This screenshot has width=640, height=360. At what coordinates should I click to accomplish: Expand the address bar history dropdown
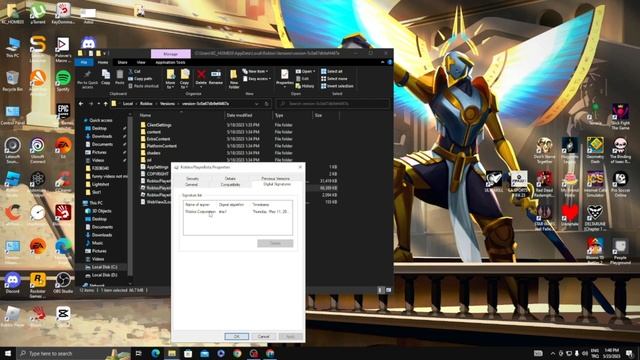[x=257, y=104]
